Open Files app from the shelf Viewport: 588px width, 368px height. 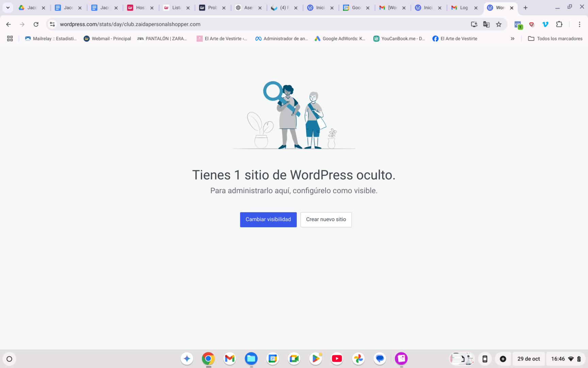click(x=251, y=358)
